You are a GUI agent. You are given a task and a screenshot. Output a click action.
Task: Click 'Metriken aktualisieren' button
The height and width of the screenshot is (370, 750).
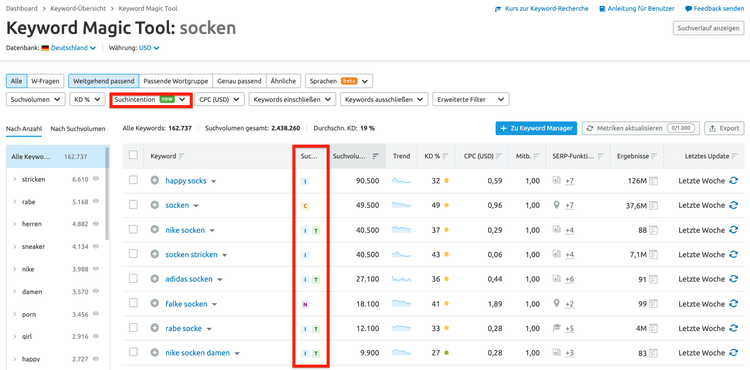(x=641, y=129)
